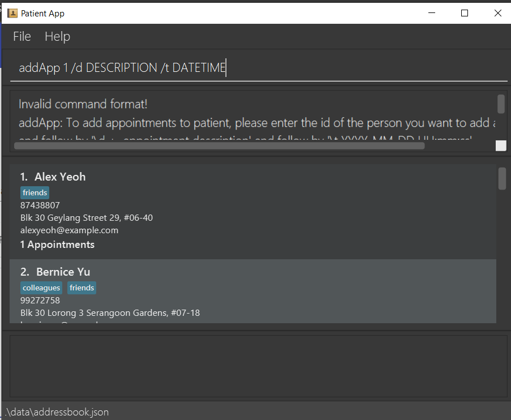Click the .\data\addressbook.json status bar path
This screenshot has height=420, width=511.
tap(57, 412)
